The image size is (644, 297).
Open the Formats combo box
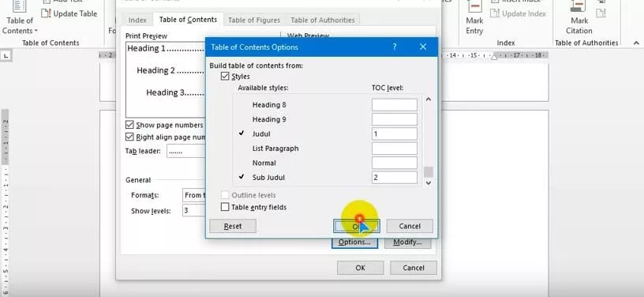coord(194,195)
